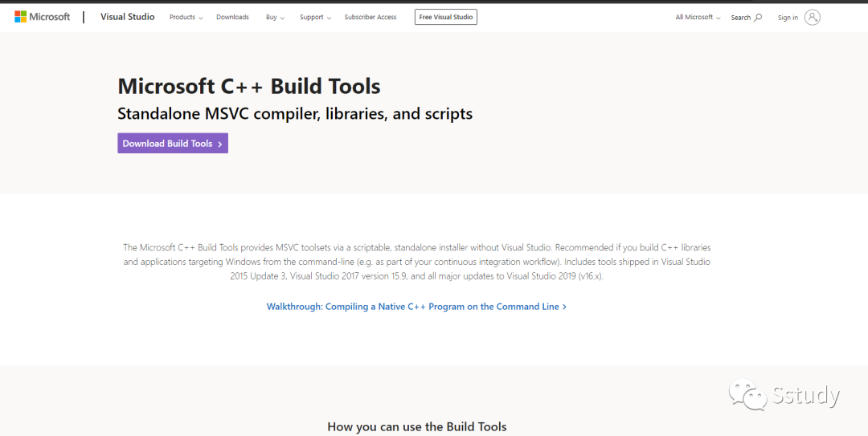Open the Command Line walkthrough link

click(x=416, y=307)
